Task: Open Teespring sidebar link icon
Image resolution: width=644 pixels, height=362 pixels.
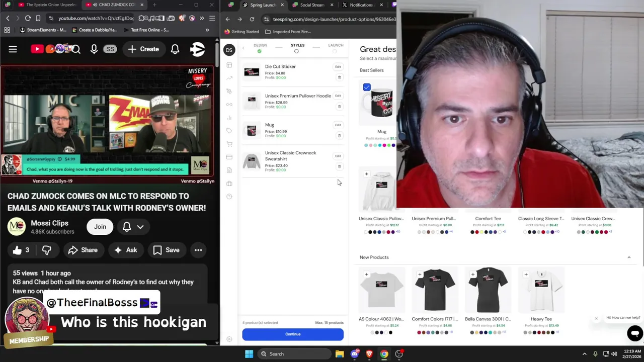Action: 229,105
